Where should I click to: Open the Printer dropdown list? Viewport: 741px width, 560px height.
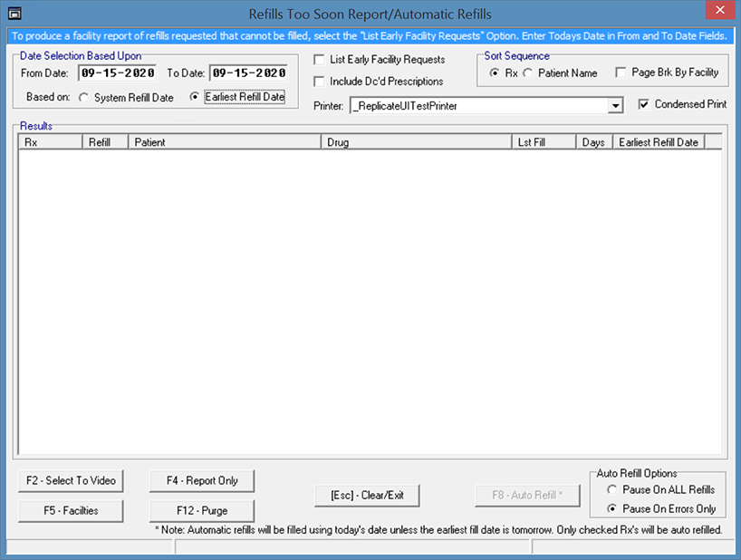(x=616, y=106)
